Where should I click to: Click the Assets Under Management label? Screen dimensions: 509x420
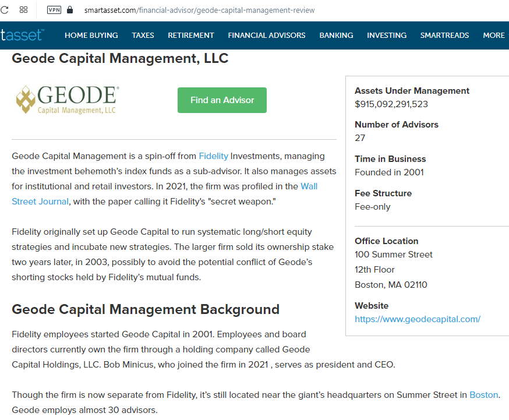click(x=412, y=91)
